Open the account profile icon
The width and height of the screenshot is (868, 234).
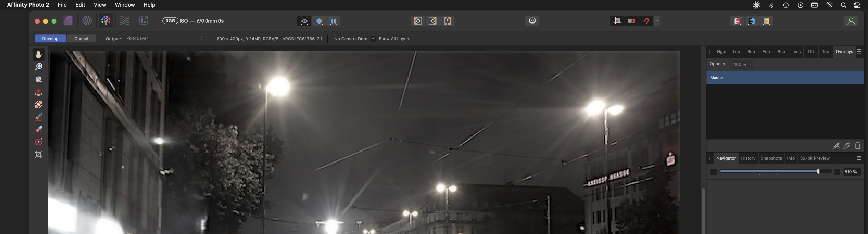[851, 21]
